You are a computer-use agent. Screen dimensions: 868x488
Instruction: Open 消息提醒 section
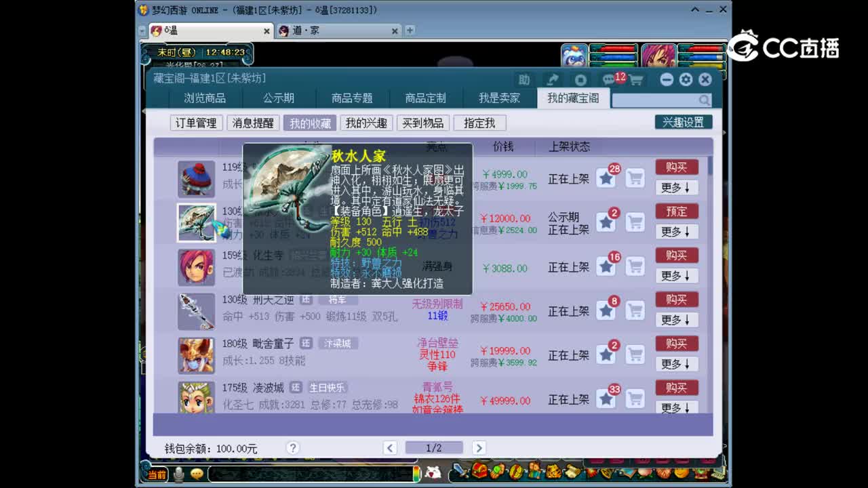(253, 123)
